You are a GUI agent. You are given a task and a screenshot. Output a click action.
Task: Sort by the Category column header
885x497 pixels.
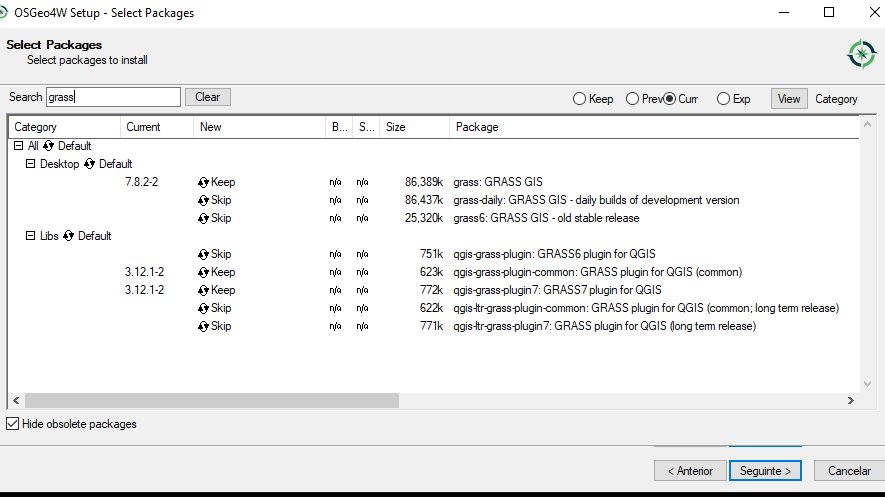[64, 127]
